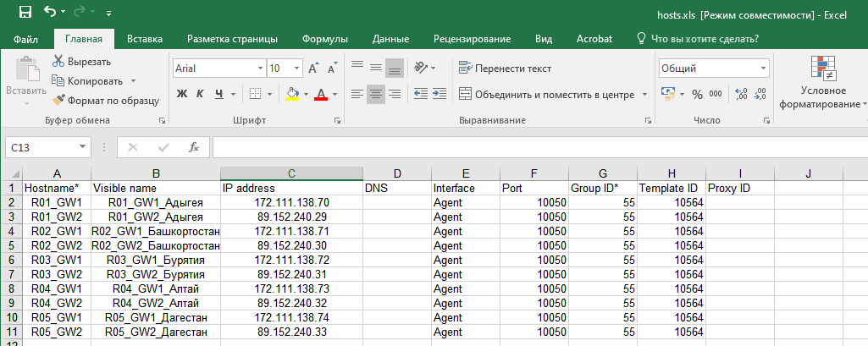The height and width of the screenshot is (346, 868).
Task: Click Копировать button
Action: tap(88, 81)
